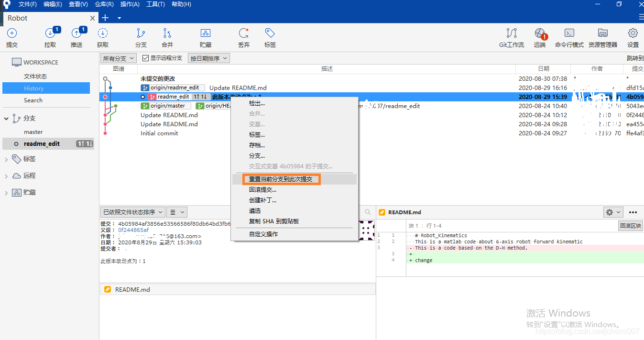Viewport: 644px width, 340px height.
Task: Select the readme_edit branch in sidebar
Action: [x=48, y=143]
